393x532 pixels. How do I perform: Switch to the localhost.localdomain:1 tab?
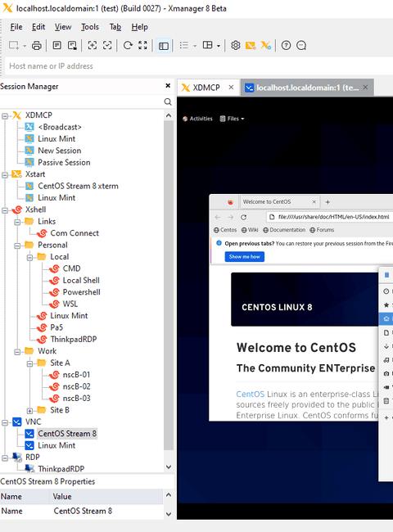click(x=307, y=88)
